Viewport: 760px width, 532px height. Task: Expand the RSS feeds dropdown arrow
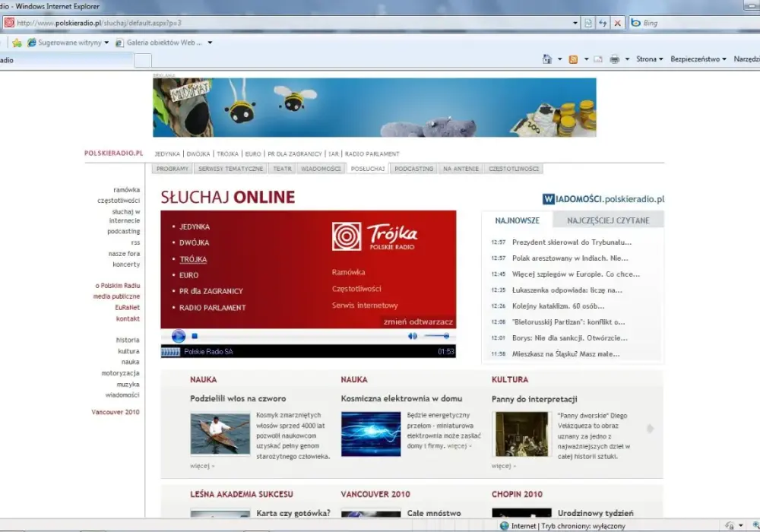586,59
